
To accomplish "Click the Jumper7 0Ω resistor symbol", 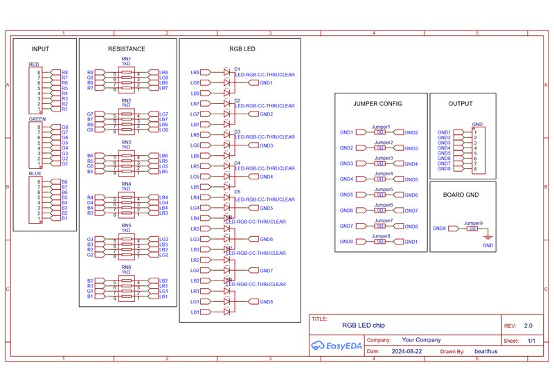I will point(379,226).
